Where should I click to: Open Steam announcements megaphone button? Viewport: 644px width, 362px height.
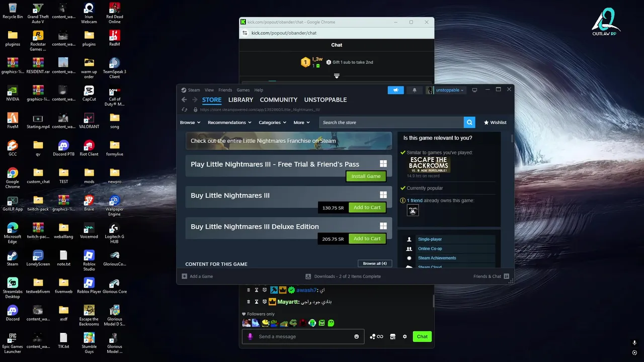[395, 90]
